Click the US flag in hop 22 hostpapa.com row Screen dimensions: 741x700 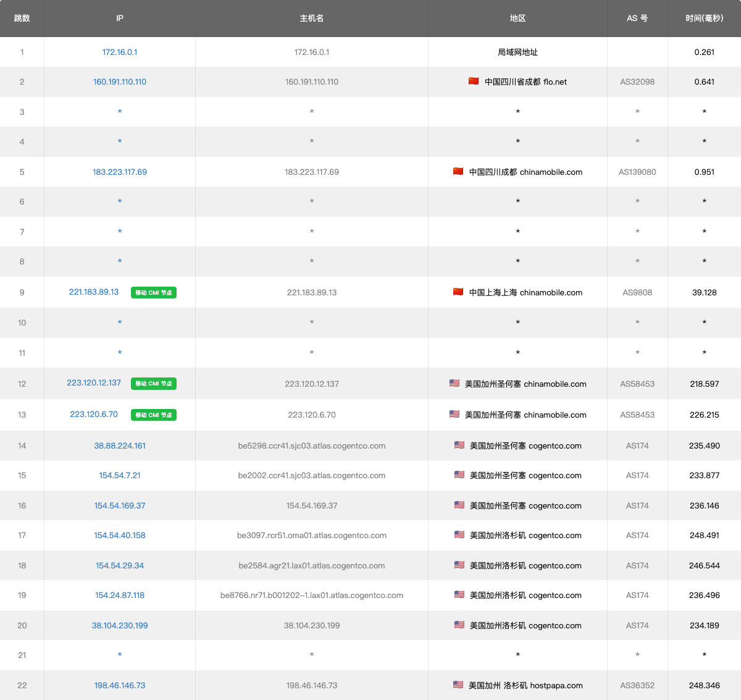(458, 685)
